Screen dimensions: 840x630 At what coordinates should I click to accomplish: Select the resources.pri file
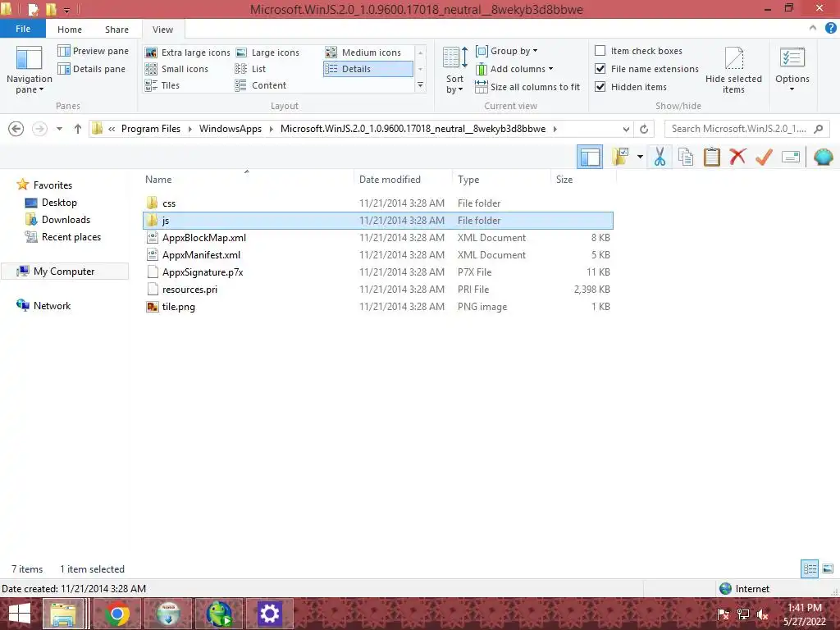pyautogui.click(x=377, y=290)
